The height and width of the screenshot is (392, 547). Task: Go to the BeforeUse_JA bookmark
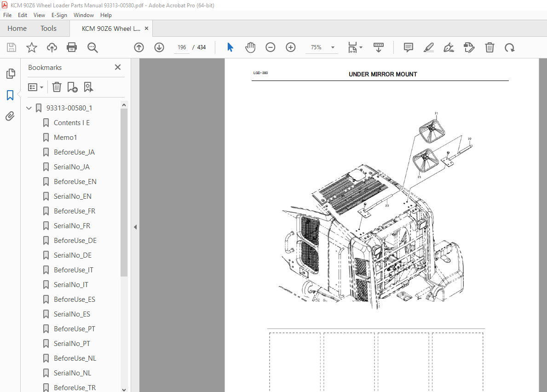tap(74, 152)
